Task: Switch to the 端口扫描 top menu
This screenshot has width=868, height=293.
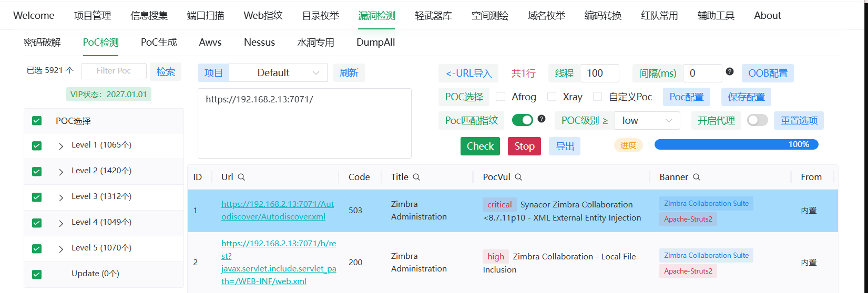Action: click(206, 16)
